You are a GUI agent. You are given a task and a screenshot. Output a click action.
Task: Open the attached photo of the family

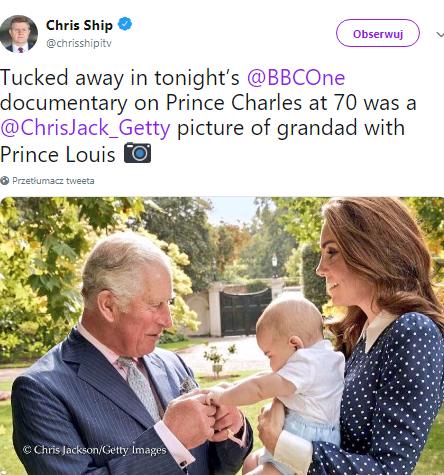click(x=222, y=336)
